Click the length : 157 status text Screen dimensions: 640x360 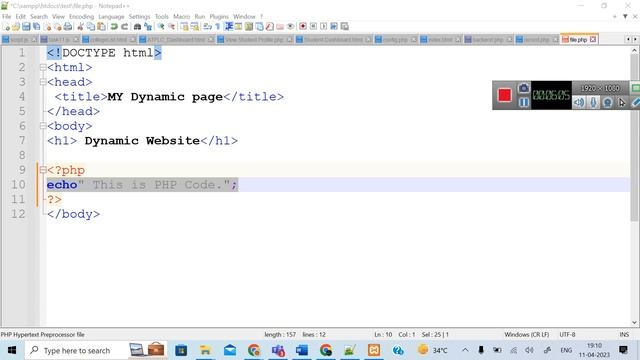tap(280, 335)
